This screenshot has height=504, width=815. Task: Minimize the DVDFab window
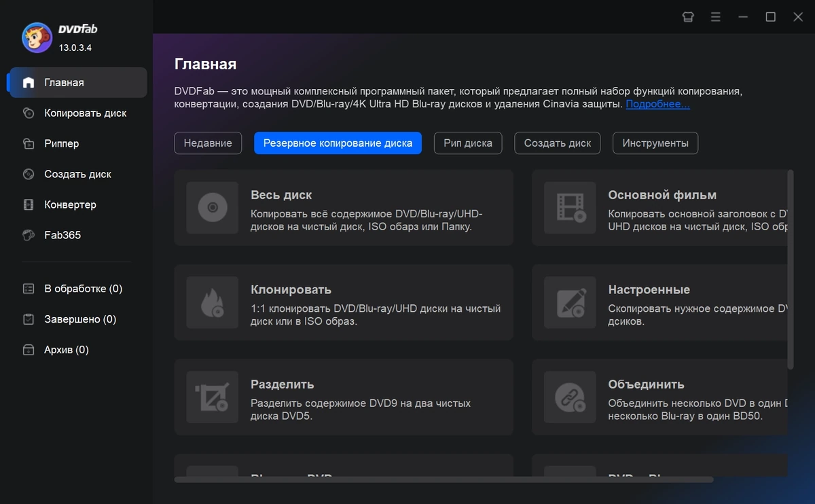[x=743, y=17]
